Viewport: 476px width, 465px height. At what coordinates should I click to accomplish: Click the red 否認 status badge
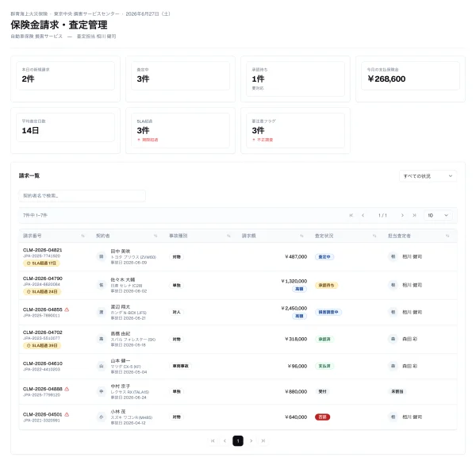point(322,417)
